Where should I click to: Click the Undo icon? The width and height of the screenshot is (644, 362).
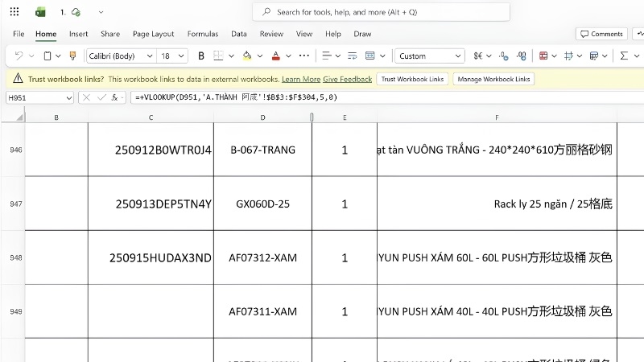pyautogui.click(x=19, y=56)
